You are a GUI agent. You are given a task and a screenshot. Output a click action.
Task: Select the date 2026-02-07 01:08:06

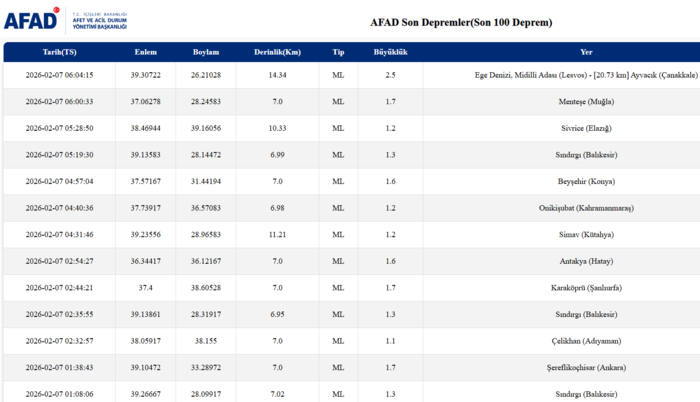click(x=59, y=394)
